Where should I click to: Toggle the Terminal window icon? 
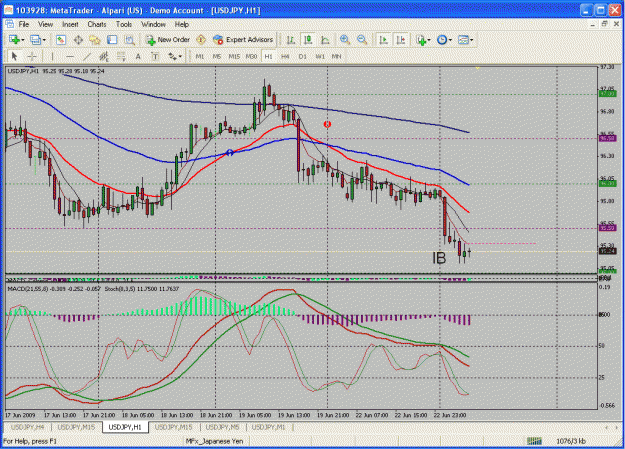point(112,40)
